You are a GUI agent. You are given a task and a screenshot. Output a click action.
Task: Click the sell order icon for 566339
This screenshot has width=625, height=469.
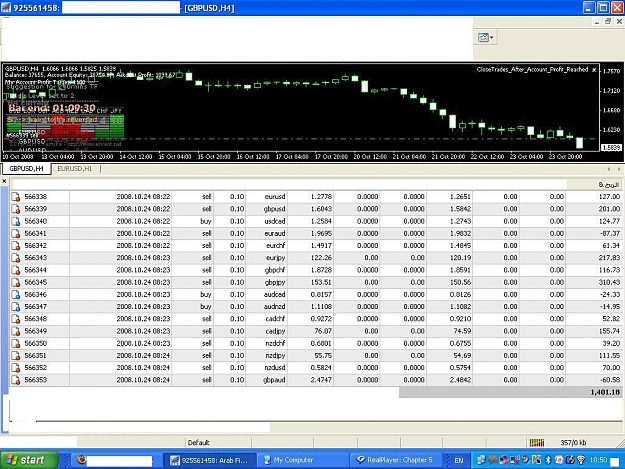[16, 209]
